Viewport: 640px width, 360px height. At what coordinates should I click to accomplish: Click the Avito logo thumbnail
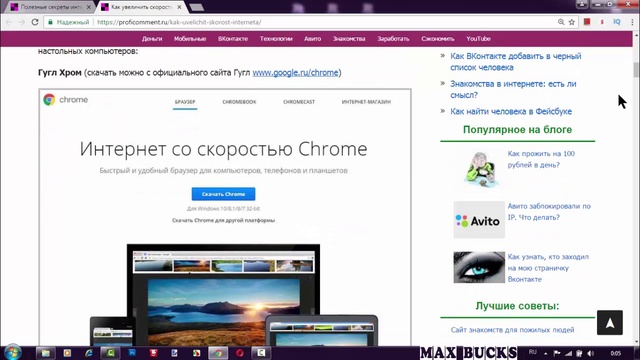click(x=479, y=220)
